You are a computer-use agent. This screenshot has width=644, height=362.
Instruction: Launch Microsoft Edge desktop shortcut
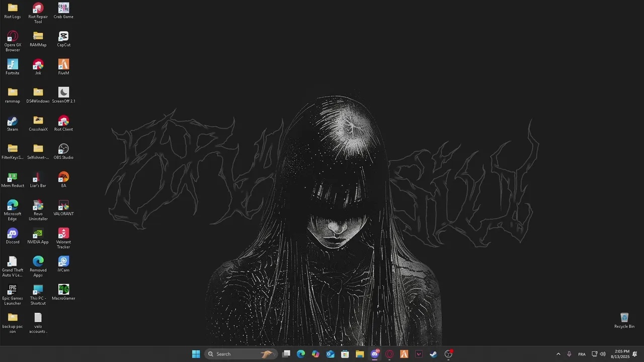pos(13,210)
